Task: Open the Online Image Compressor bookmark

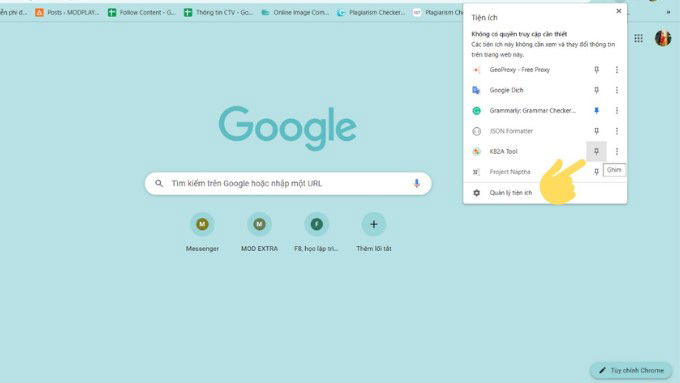Action: (295, 13)
